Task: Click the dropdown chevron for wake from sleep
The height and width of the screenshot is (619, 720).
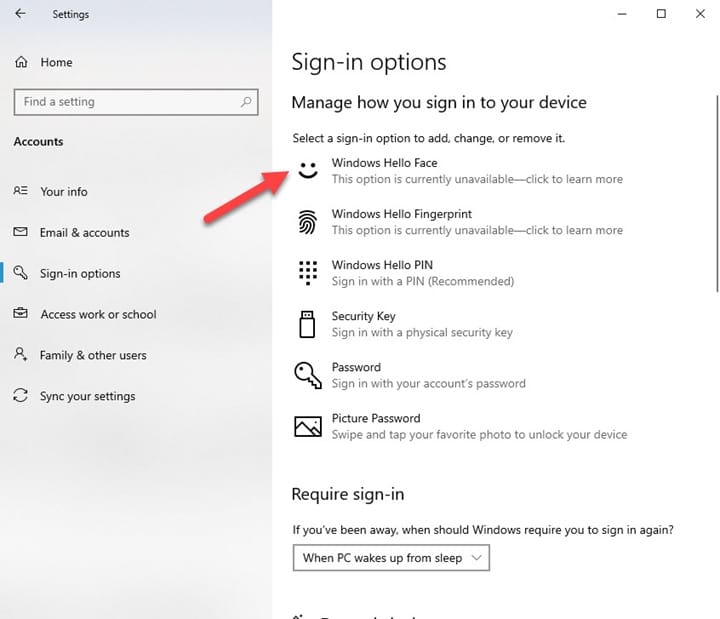Action: 477,558
